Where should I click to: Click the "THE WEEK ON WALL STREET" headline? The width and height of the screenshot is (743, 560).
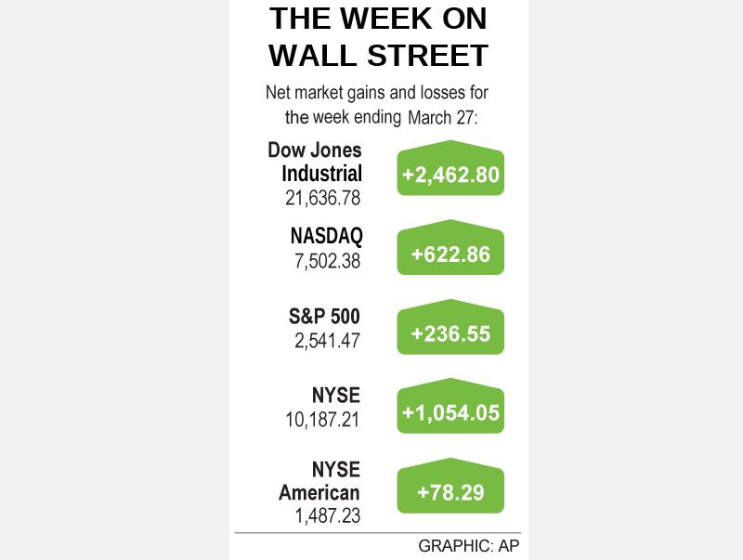378,36
